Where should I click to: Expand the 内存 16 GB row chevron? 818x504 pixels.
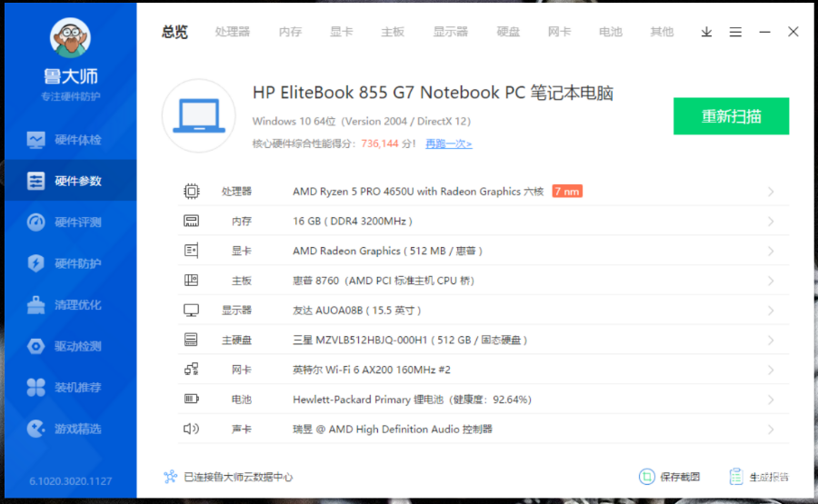771,222
